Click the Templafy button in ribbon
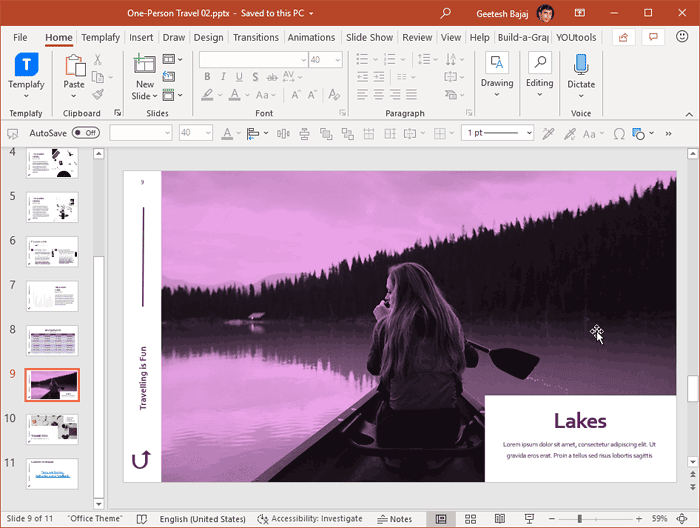 26,75
